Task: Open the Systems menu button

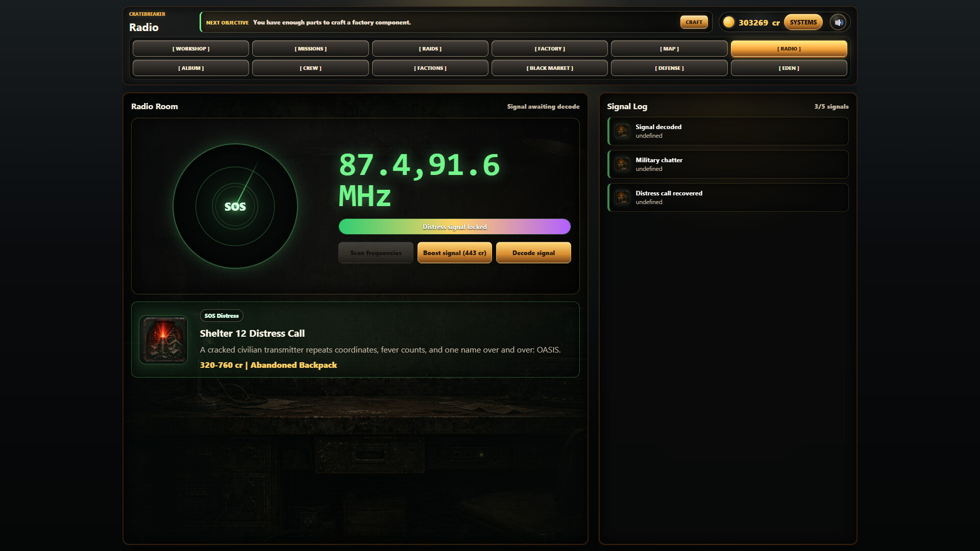Action: (x=803, y=22)
